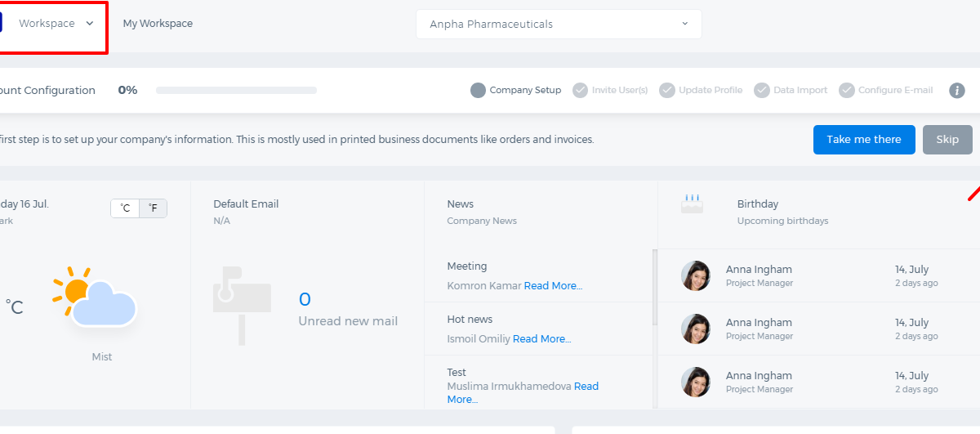Screen dimensions: 980x434
Task: Switch temperature unit to °F
Action: (x=154, y=208)
